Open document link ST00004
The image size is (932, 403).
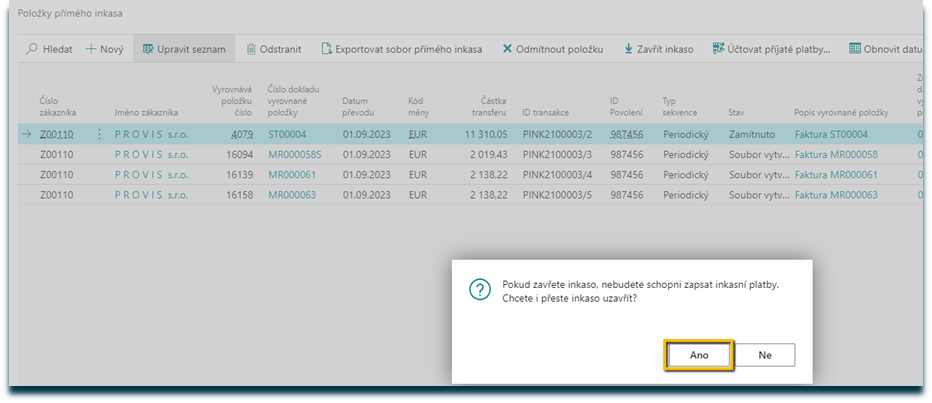tap(287, 134)
